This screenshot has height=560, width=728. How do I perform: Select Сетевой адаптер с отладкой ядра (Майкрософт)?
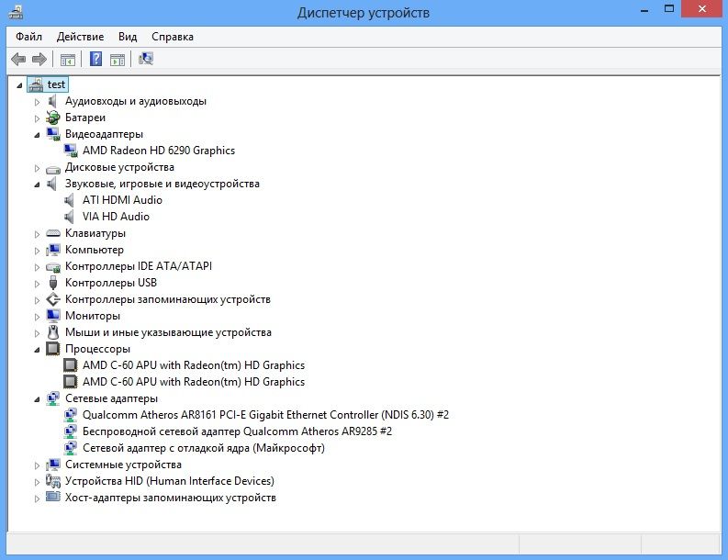204,448
